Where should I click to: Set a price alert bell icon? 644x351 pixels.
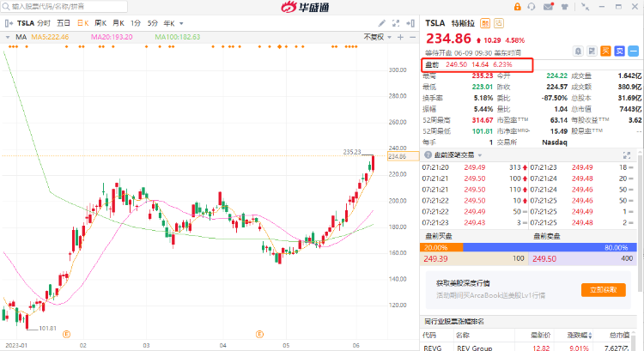[578, 51]
